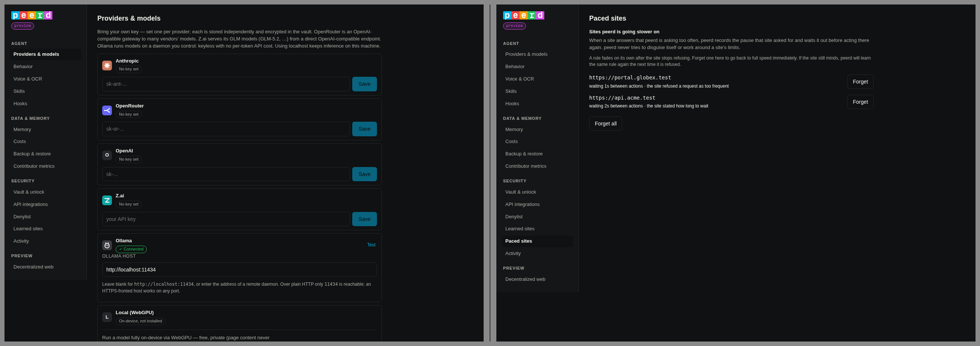
Task: Click the Anthropic provider icon
Action: pyautogui.click(x=107, y=66)
